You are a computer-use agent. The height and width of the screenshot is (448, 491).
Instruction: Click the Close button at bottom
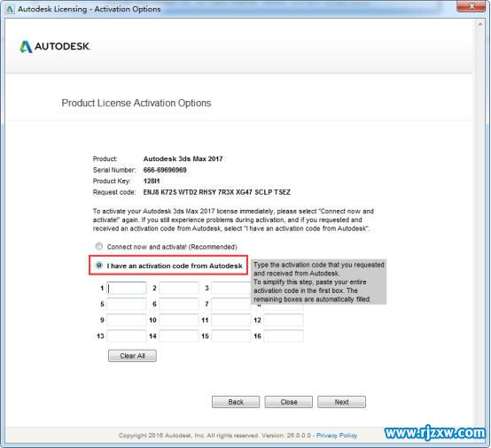(288, 402)
